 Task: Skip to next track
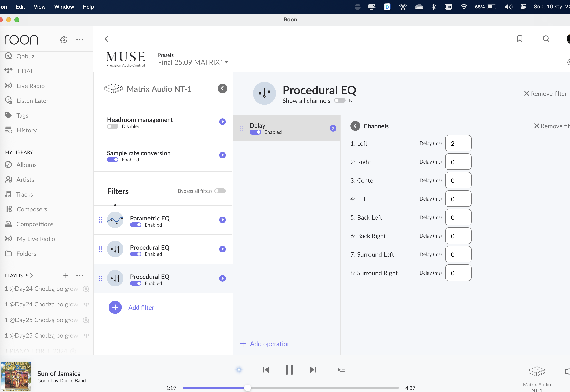313,370
